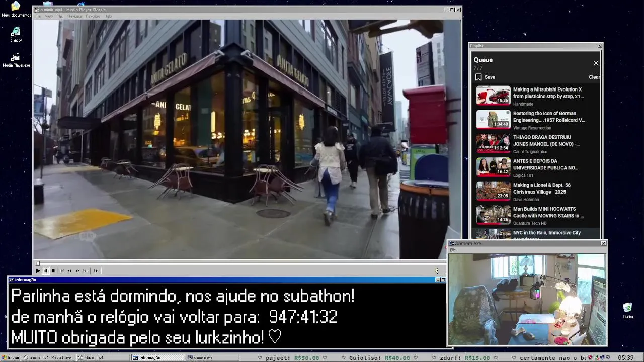Click the Stop button in Media Player Classic
Screen dimensions: 644x362
pos(53,270)
